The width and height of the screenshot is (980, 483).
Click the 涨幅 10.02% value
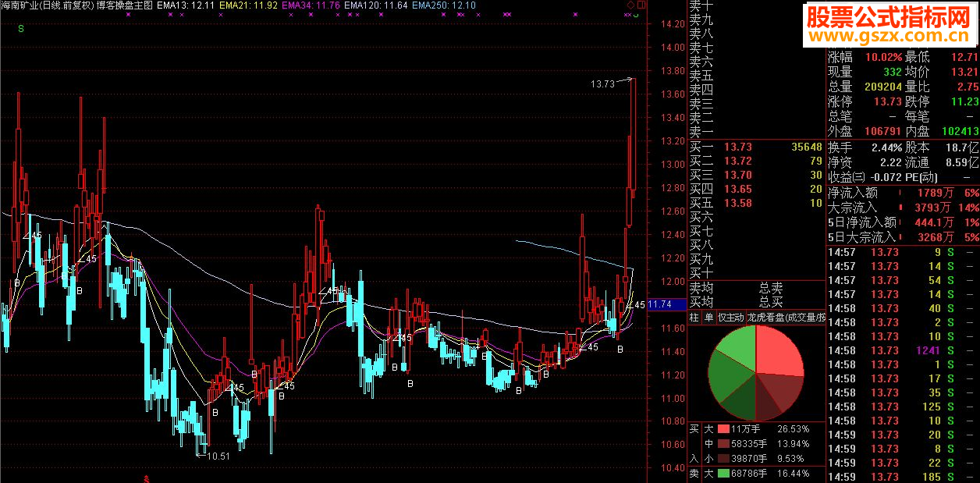click(x=884, y=57)
